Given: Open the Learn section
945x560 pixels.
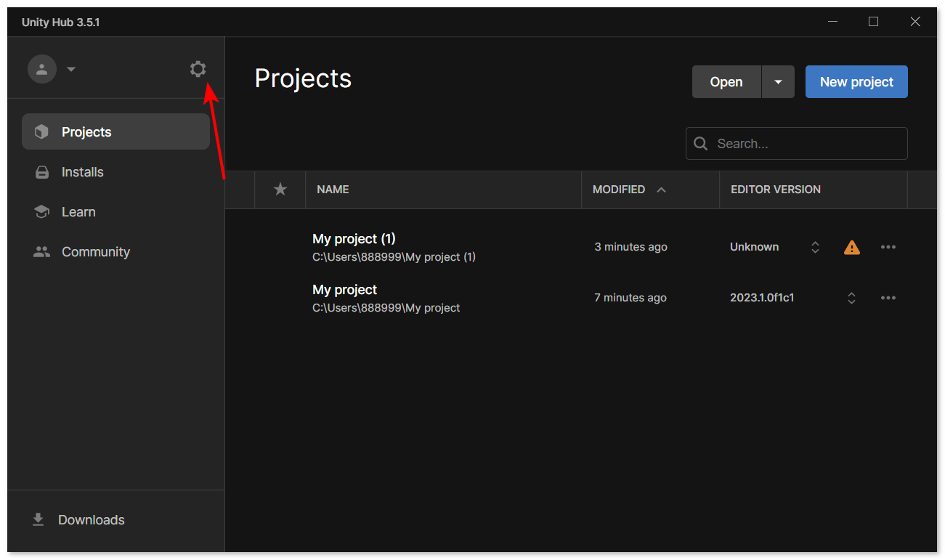Looking at the screenshot, I should tap(115, 212).
